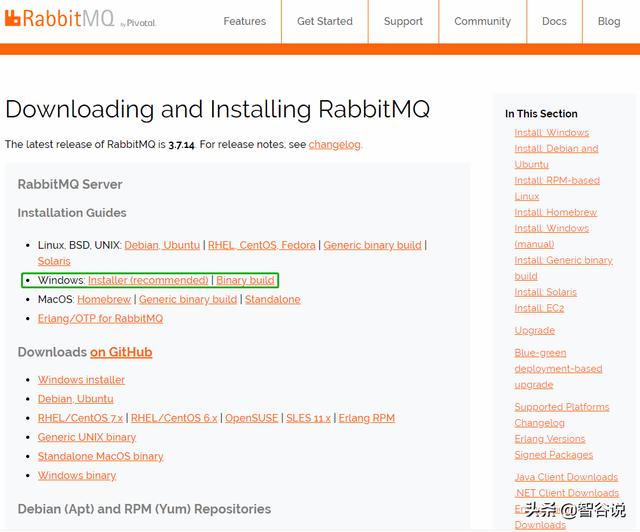
Task: Open the MacOS Homebrew link
Action: pos(104,299)
